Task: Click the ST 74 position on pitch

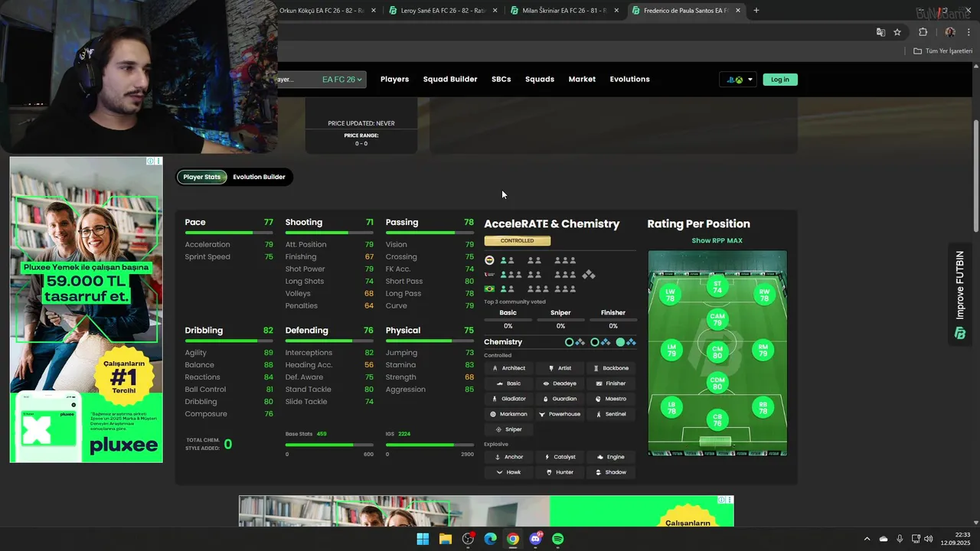Action: (x=717, y=287)
